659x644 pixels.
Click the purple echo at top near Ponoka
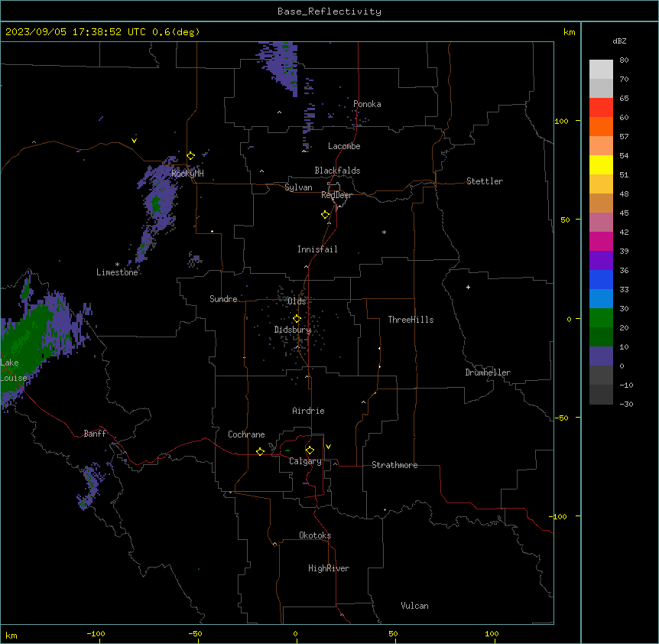point(281,67)
